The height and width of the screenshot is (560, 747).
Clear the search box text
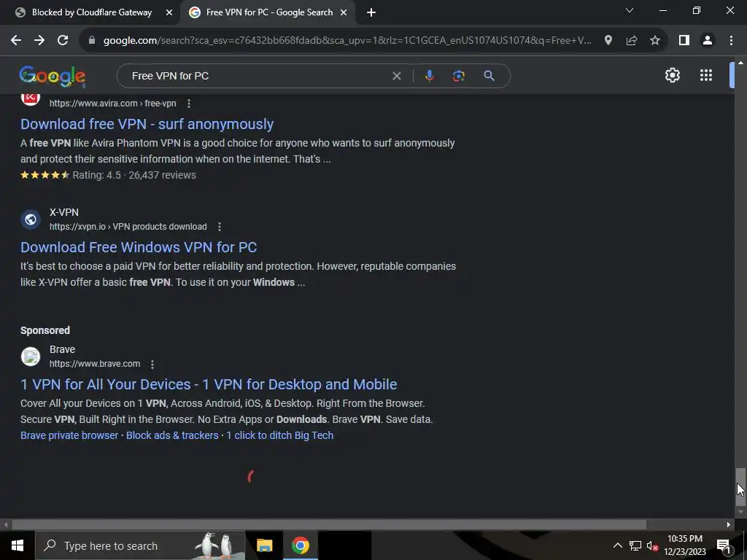(396, 76)
